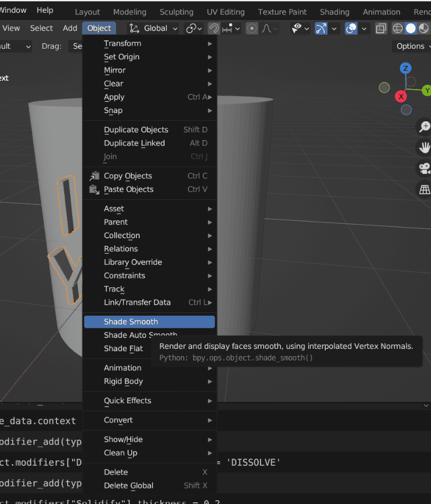The height and width of the screenshot is (504, 431).
Task: Click Copy Objects in menu
Action: pyautogui.click(x=150, y=176)
